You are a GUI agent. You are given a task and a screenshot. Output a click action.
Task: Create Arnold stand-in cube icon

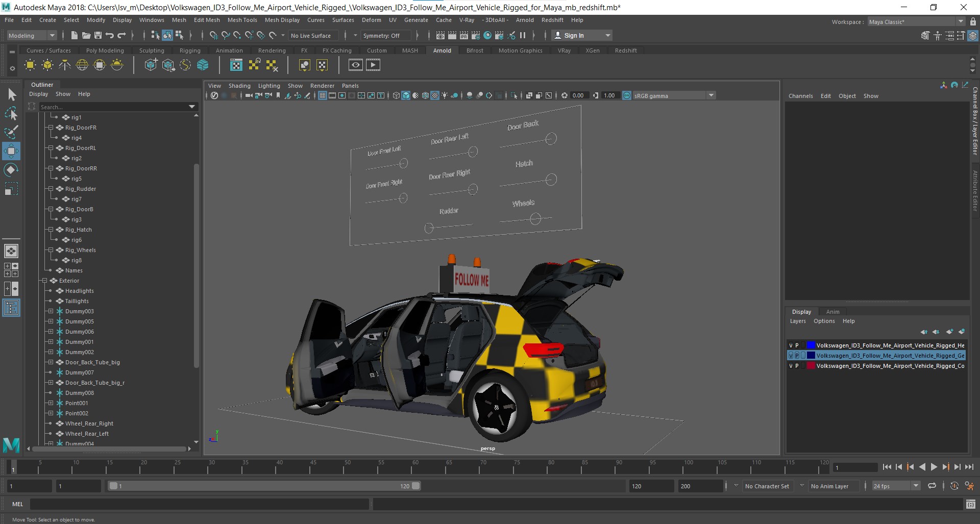(151, 65)
